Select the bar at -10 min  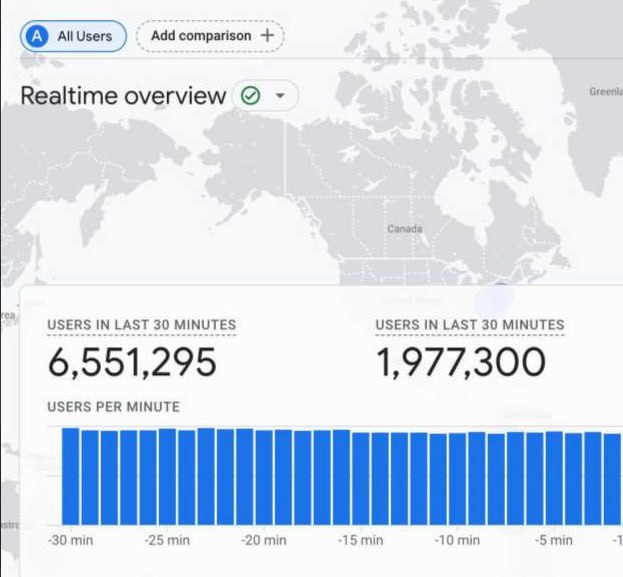(458, 479)
